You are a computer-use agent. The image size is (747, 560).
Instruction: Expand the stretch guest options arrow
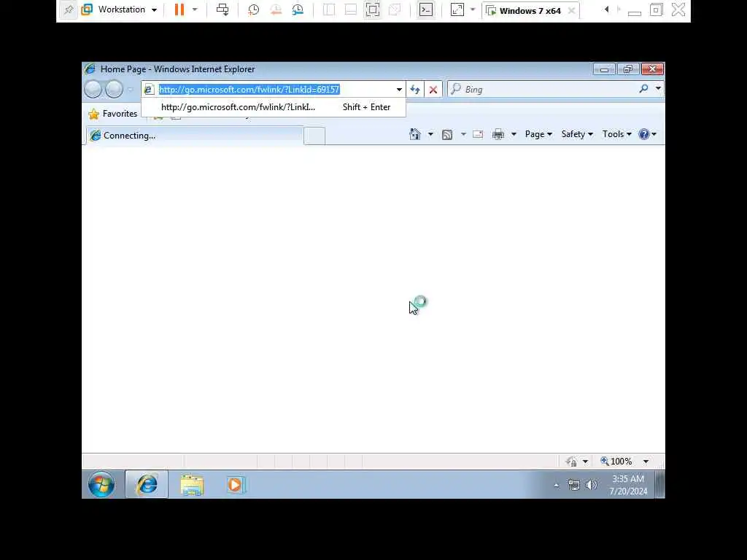pos(473,9)
